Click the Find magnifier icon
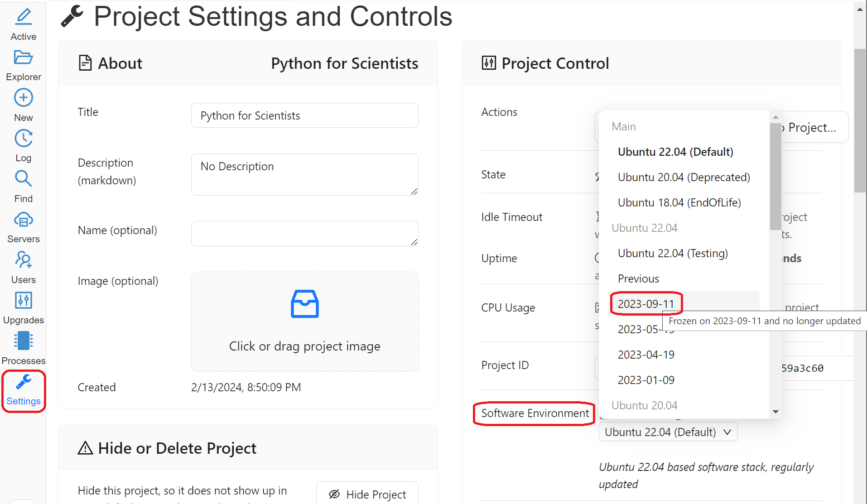This screenshot has width=867, height=504. pyautogui.click(x=24, y=179)
